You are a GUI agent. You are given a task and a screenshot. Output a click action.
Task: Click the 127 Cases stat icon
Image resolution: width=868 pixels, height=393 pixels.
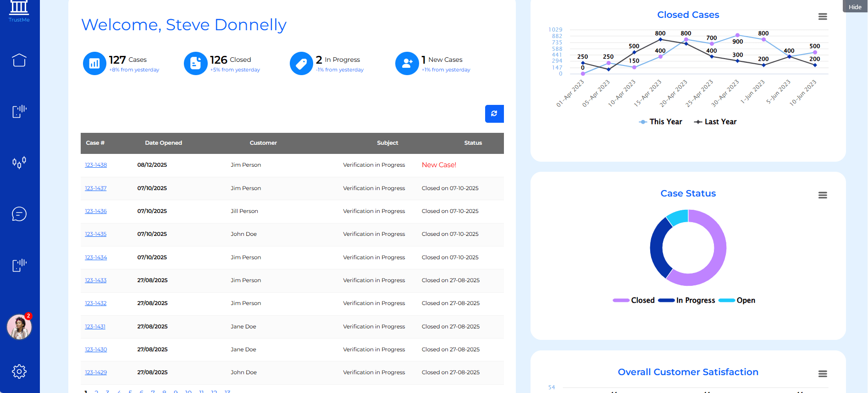(94, 63)
